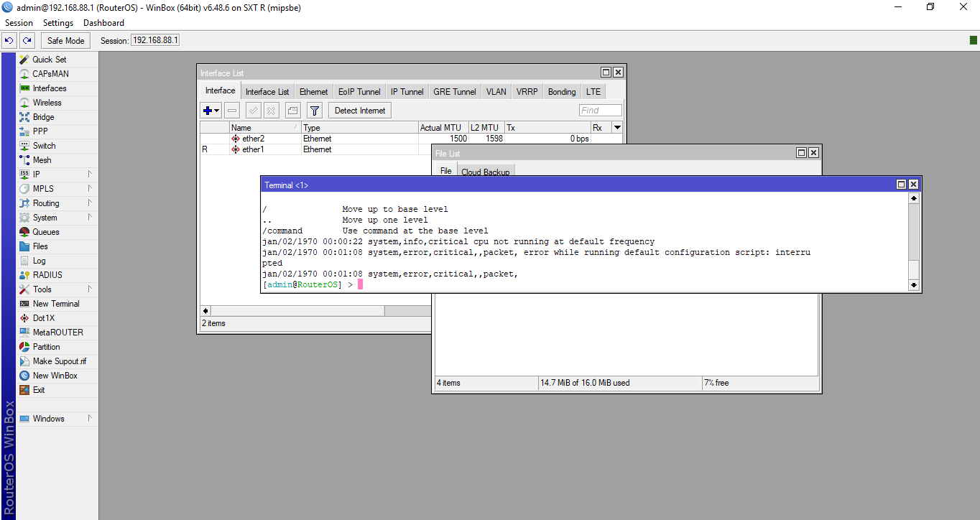
Task: Click the Terminal scrollbar up arrow
Action: pyautogui.click(x=914, y=198)
